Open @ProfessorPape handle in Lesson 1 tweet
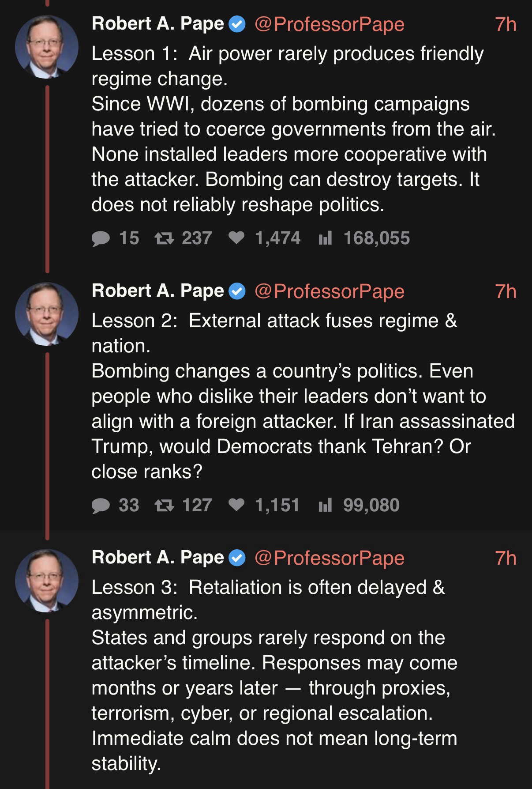The height and width of the screenshot is (789, 532). tap(330, 24)
